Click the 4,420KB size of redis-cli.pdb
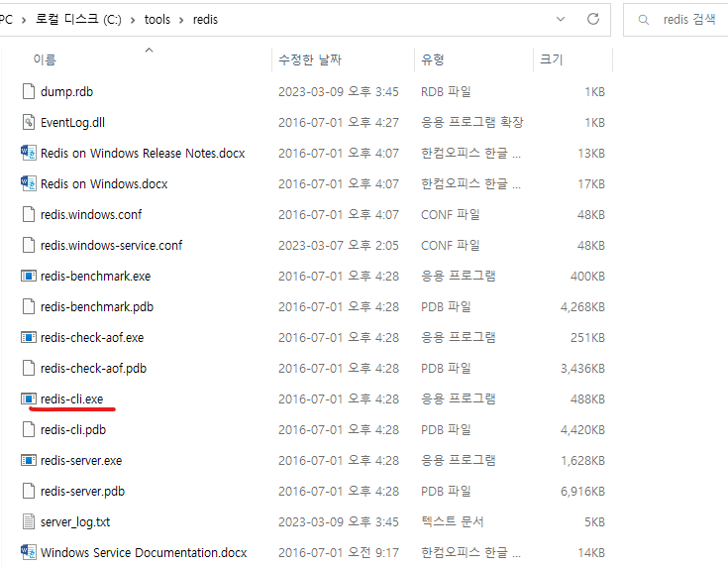Screen dimensions: 728x568 (x=582, y=429)
